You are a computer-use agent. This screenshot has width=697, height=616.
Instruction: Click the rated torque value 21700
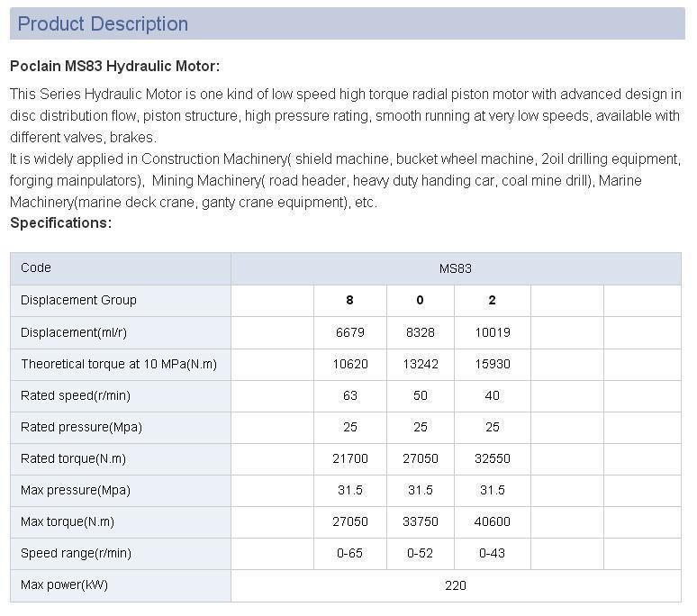click(x=349, y=458)
